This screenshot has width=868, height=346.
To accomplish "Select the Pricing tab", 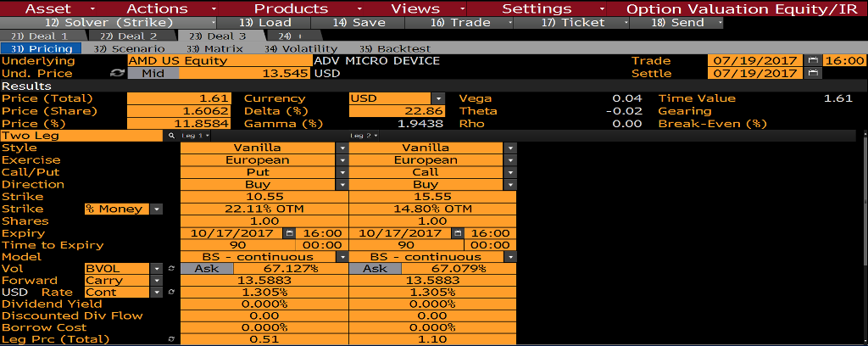I will click(42, 48).
